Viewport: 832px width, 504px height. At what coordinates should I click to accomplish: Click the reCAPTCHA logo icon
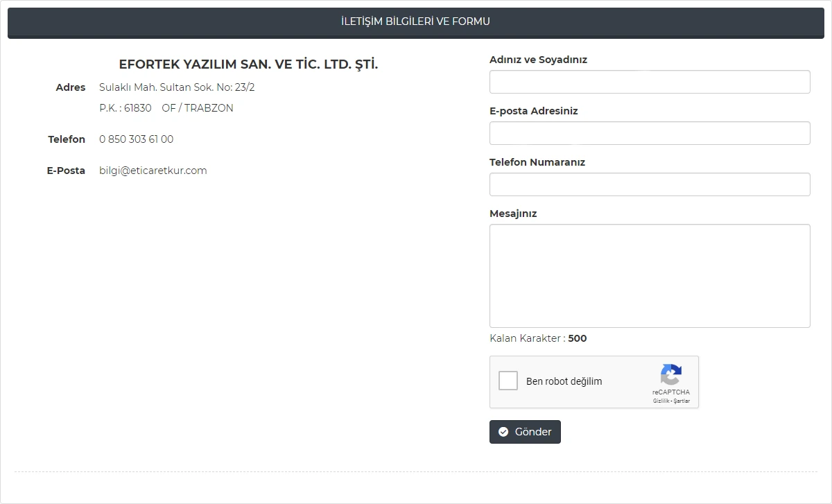[670, 375]
